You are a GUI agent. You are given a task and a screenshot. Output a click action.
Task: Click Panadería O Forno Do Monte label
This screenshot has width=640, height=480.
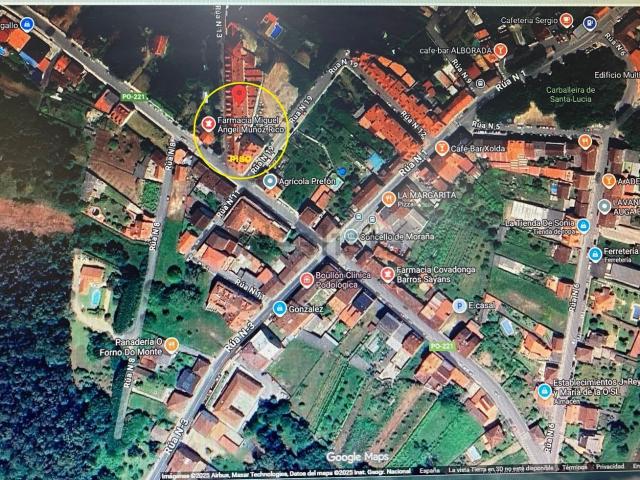coord(131,347)
